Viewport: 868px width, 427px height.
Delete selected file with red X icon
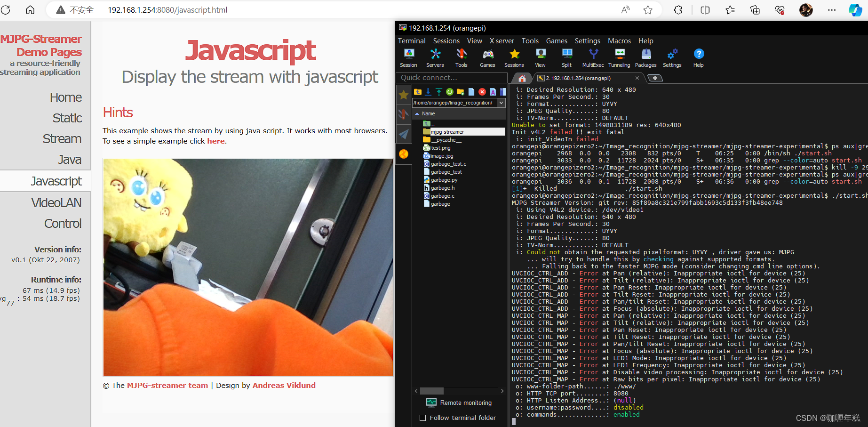pyautogui.click(x=482, y=92)
